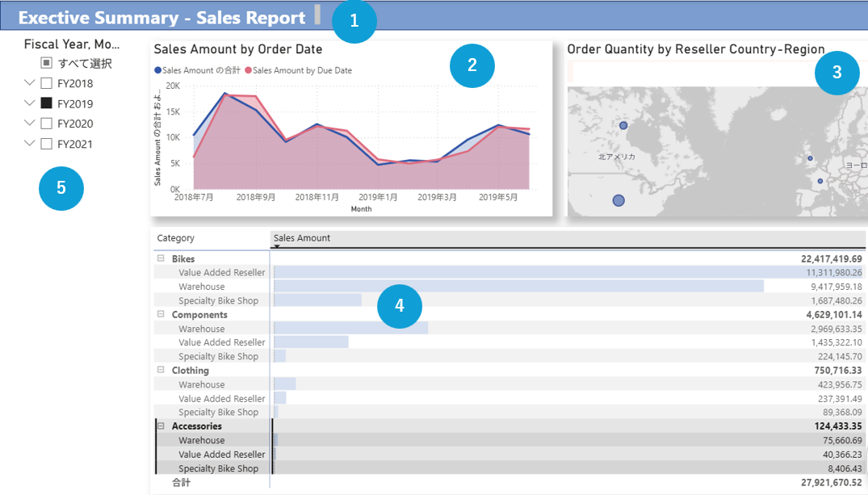Select the grand total 27,921,670.52
Viewport: 868px width, 495px height.
tap(832, 483)
